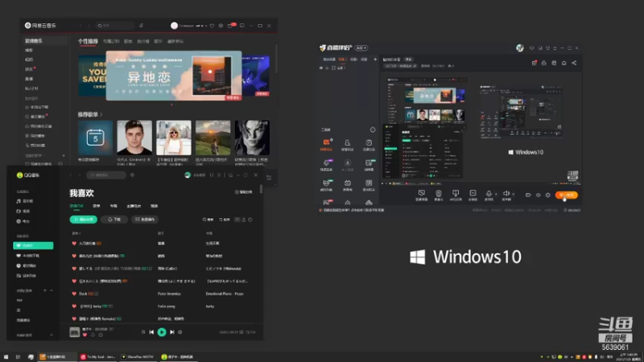Screen dimensions: 644x362
Task: Expand the 推荐歌单 chevron in NetEase
Action: point(101,114)
